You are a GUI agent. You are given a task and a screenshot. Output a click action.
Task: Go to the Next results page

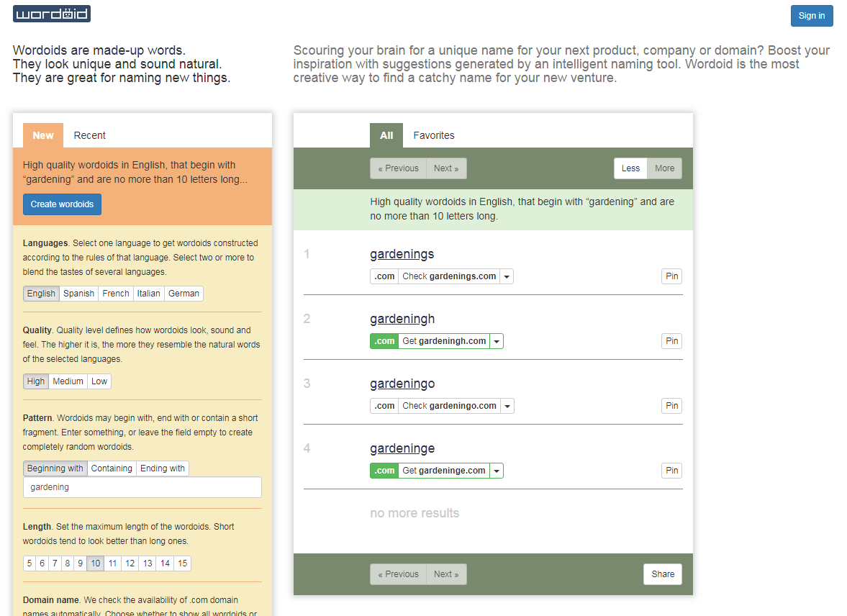coord(446,168)
